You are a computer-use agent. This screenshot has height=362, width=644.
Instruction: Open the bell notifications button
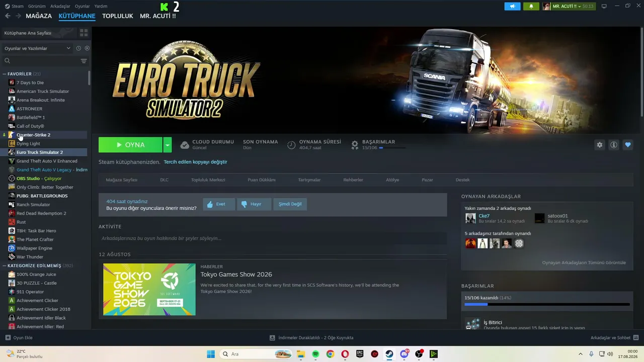click(531, 6)
